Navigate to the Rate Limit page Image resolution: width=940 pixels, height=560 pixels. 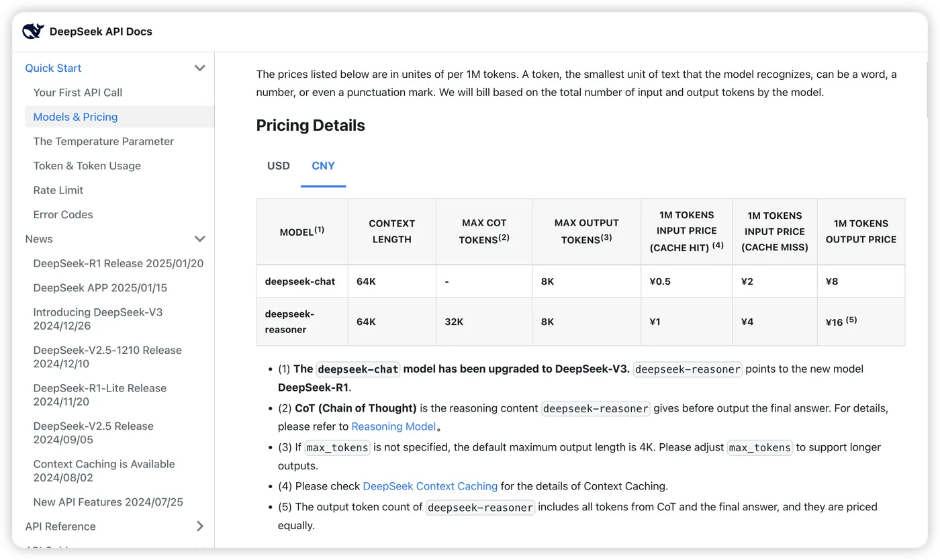coord(58,190)
